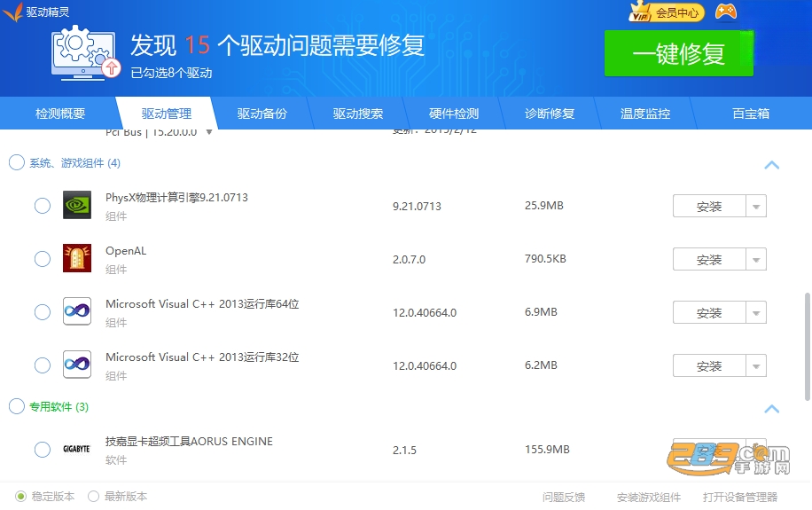Click the 155.9MB size value
The image size is (812, 510).
(x=547, y=450)
